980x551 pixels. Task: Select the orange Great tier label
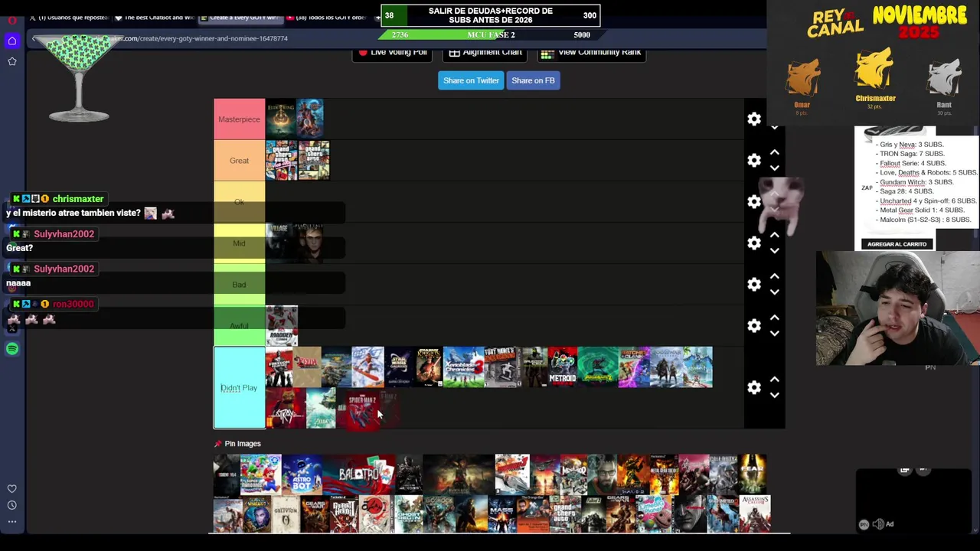pyautogui.click(x=240, y=161)
